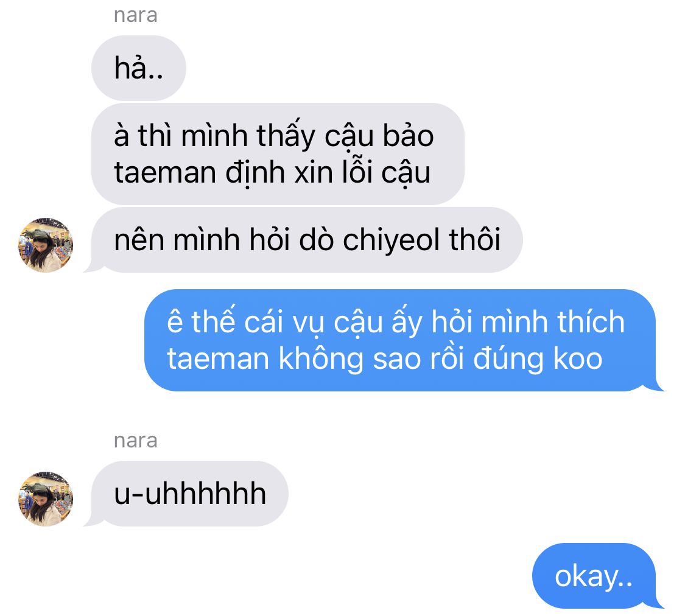Viewport: 685px width, 616px height.
Task: Tap the word "taeman" inside the blue bubble
Action: pyautogui.click(x=218, y=359)
